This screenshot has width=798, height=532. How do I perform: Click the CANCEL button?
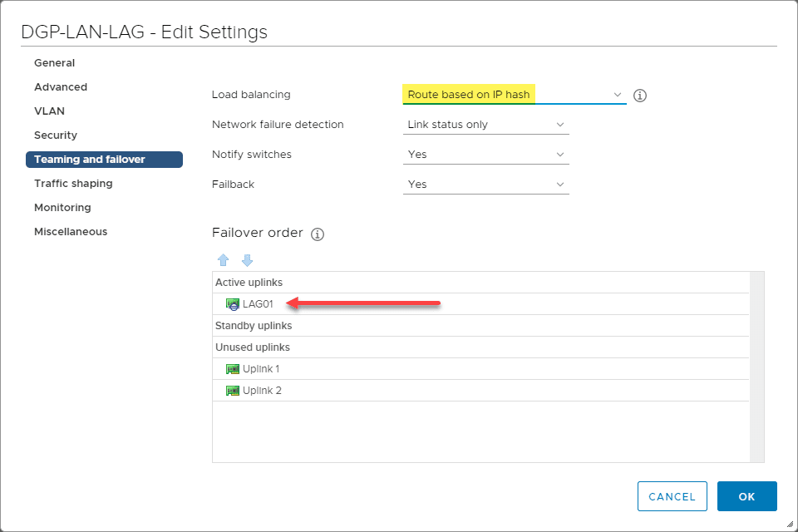pos(672,496)
